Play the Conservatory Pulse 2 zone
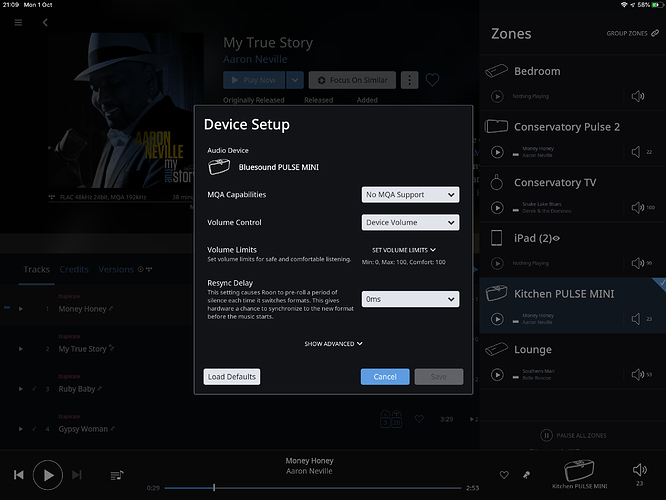The width and height of the screenshot is (666, 500). point(497,152)
